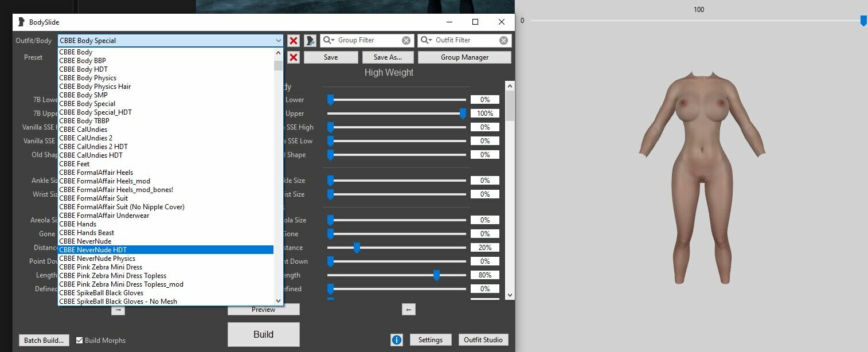Select CBBE Feet from list
Screen dimensions: 868x352
(165, 163)
